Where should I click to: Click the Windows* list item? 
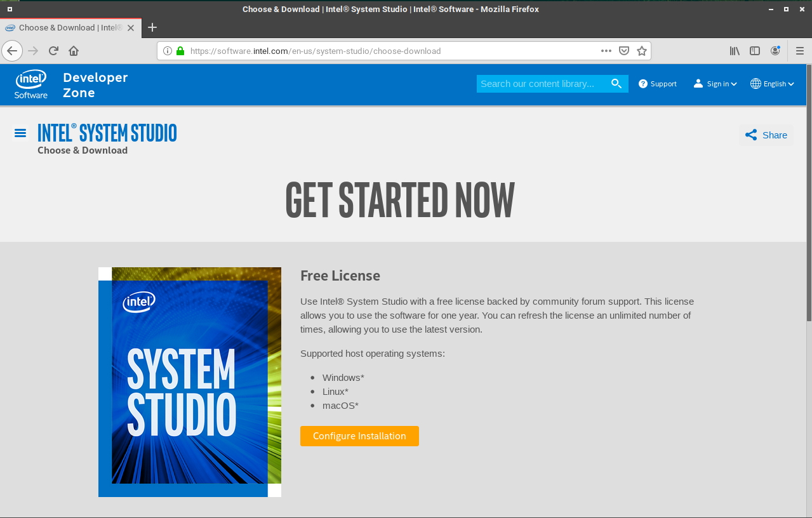point(343,378)
